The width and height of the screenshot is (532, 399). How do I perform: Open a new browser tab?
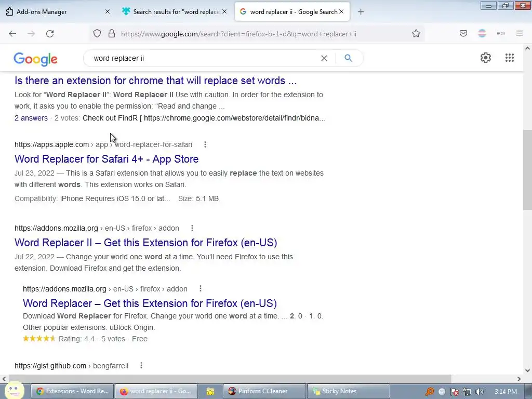tap(361, 12)
